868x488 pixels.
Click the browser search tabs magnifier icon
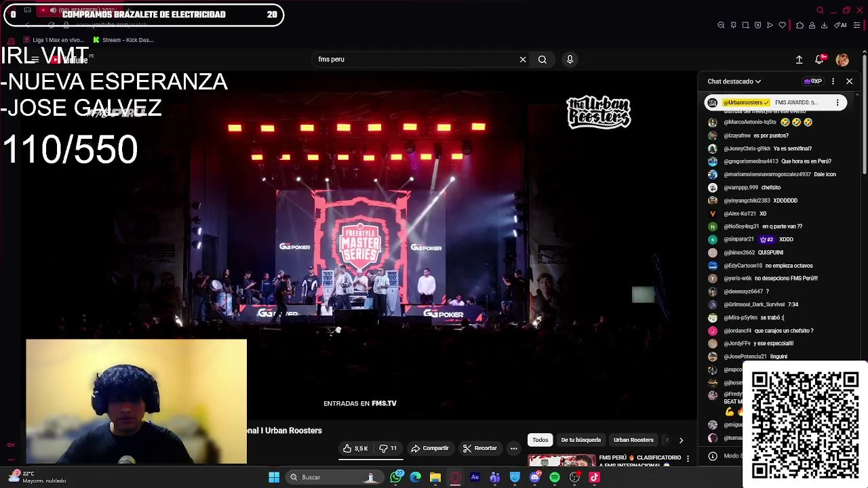[x=820, y=10]
